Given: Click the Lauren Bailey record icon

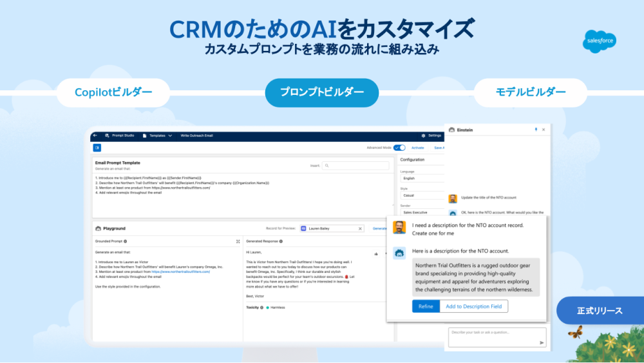Looking at the screenshot, I should (303, 228).
